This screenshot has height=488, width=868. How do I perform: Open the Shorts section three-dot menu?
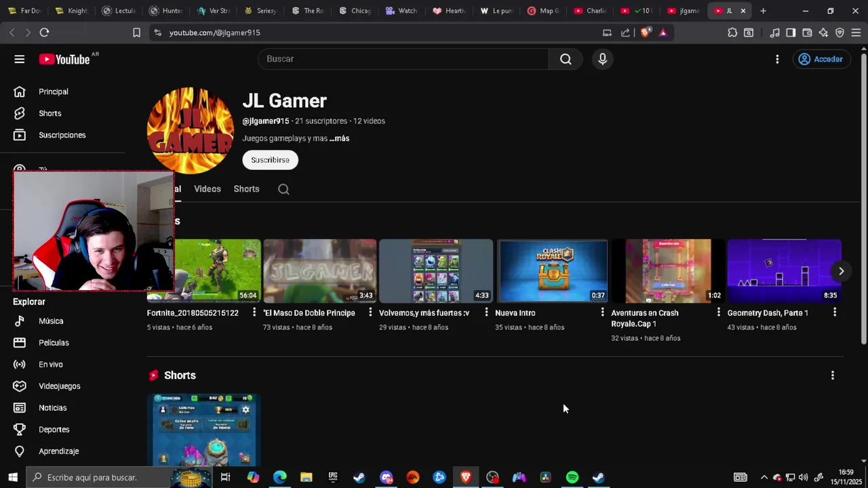coord(833,375)
